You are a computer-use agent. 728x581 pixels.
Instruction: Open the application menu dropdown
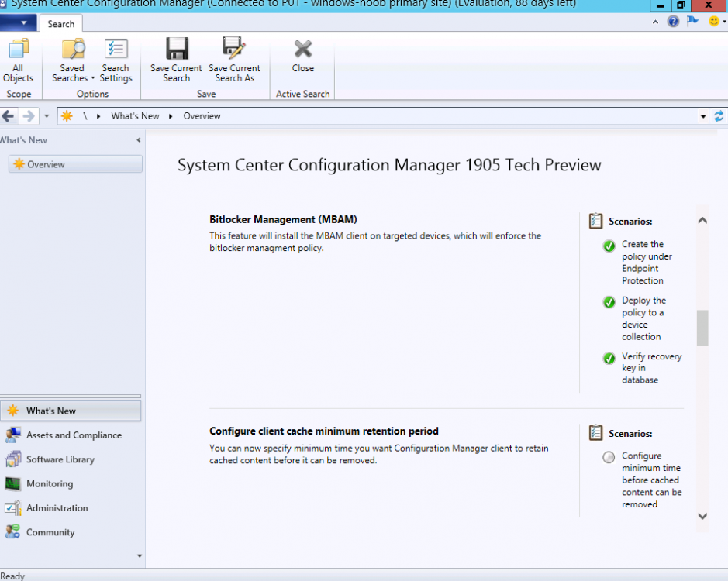click(x=18, y=22)
